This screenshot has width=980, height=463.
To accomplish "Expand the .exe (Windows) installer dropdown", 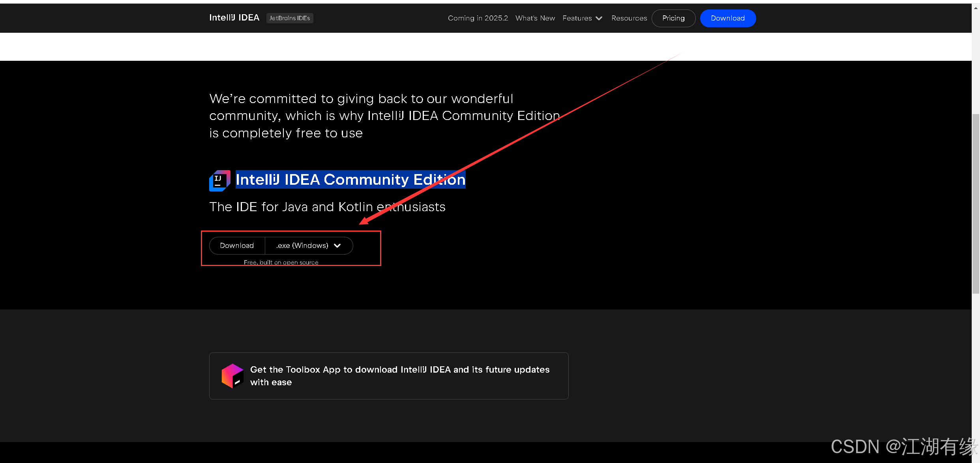I will (309, 246).
